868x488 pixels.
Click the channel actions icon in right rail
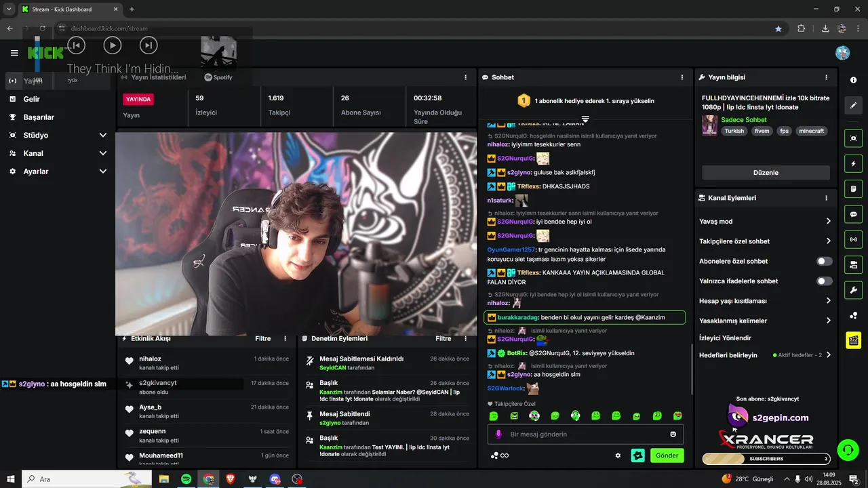click(x=853, y=264)
